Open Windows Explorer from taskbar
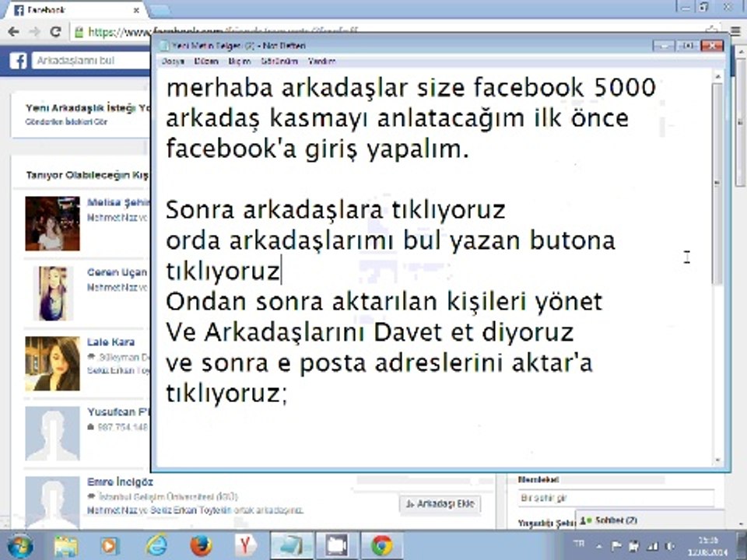The image size is (747, 560). coord(66,546)
